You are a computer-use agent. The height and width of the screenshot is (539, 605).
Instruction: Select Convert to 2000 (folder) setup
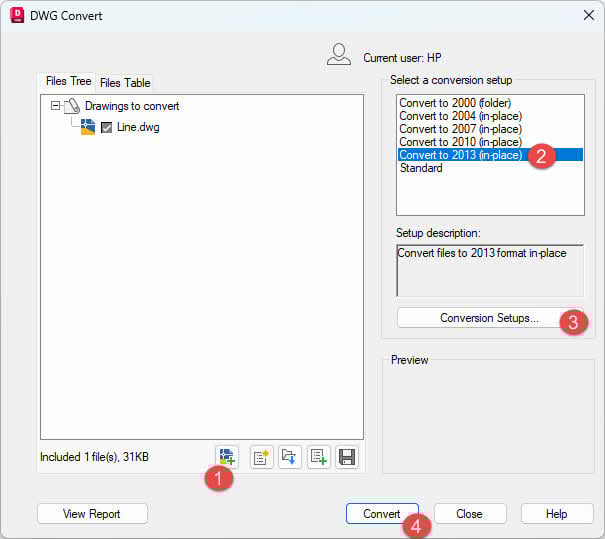[x=490, y=103]
